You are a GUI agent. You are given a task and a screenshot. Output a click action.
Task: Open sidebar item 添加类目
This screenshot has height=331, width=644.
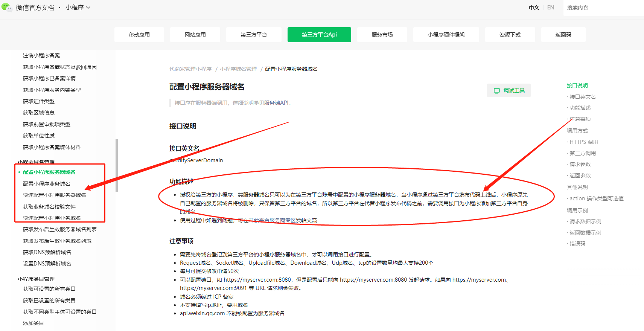click(x=33, y=323)
